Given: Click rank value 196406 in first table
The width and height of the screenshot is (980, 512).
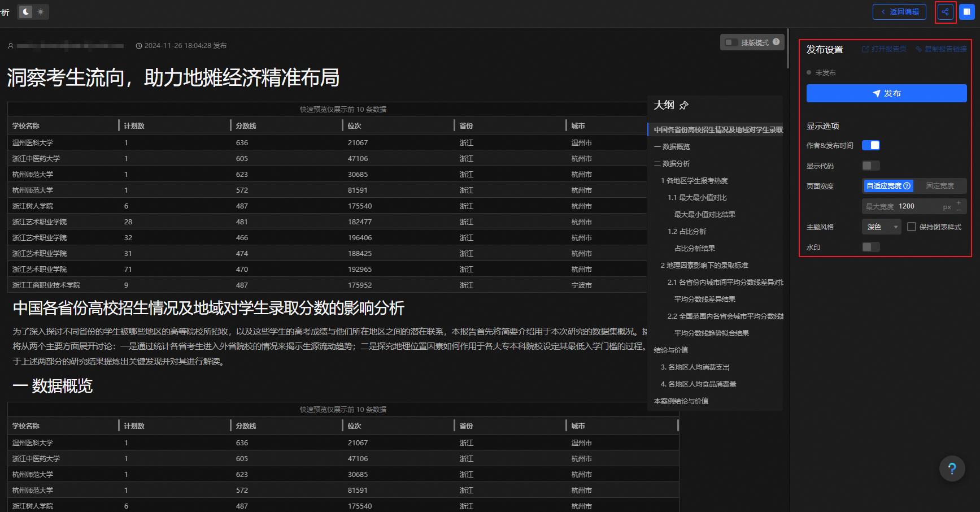Looking at the screenshot, I should coord(360,238).
